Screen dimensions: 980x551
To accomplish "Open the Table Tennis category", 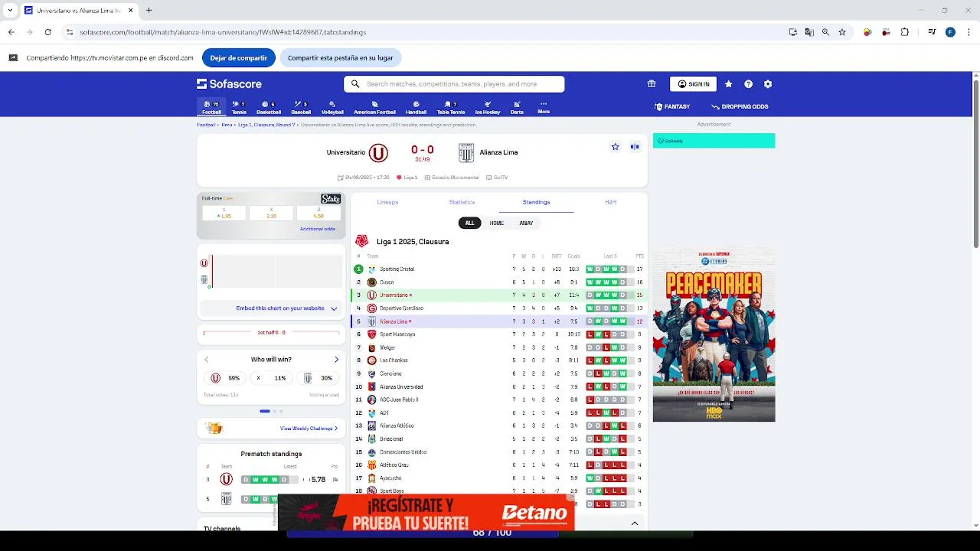I will click(x=451, y=107).
